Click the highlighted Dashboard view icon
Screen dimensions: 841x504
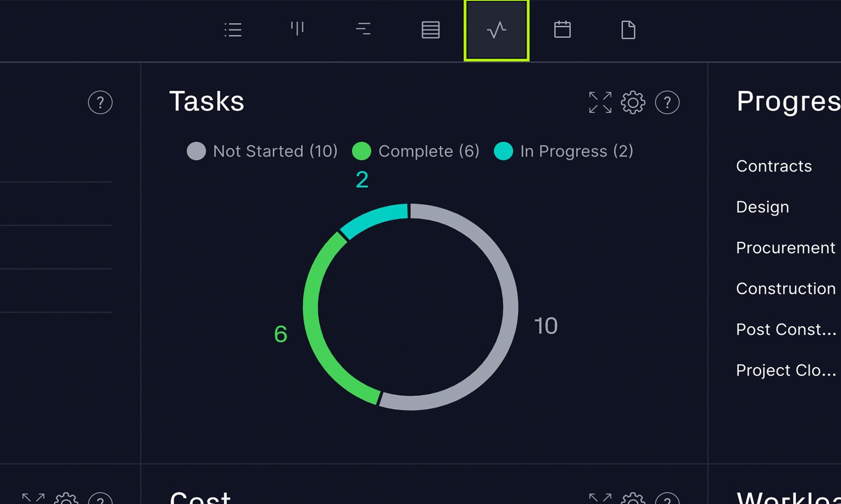pos(496,29)
